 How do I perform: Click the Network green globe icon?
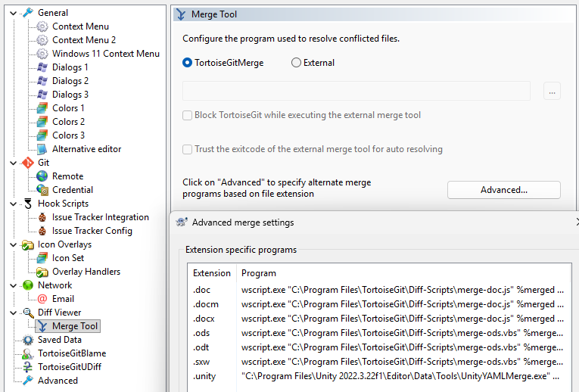point(28,285)
